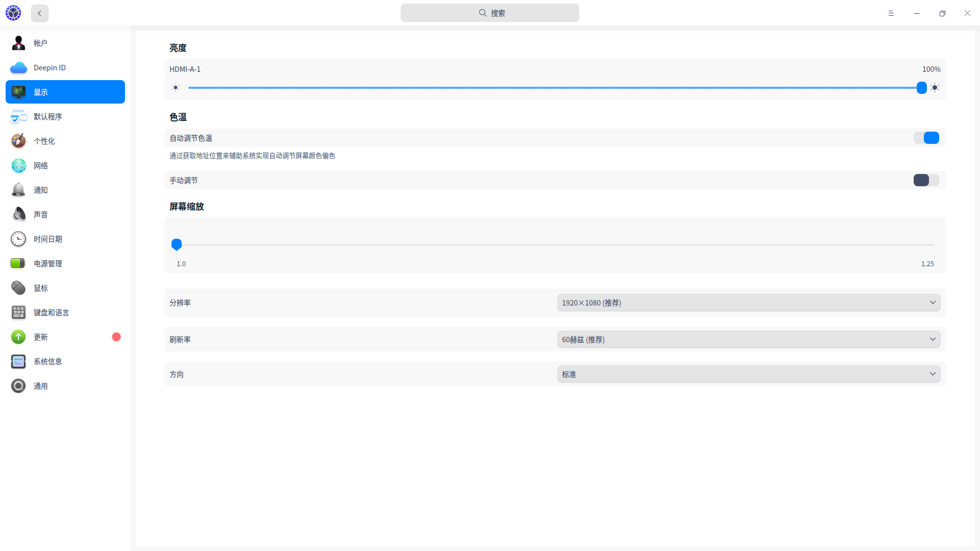Click the Accounts (帐户) user icon

click(18, 43)
